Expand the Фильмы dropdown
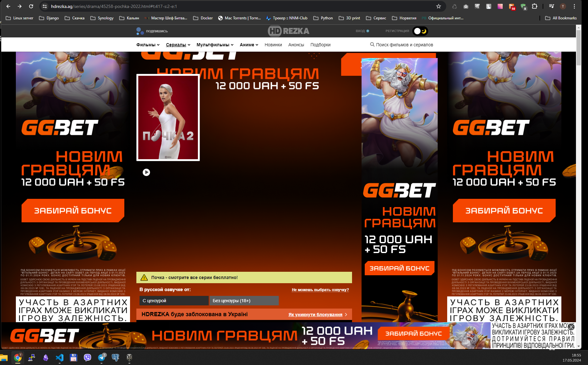This screenshot has height=365, width=588. (147, 45)
